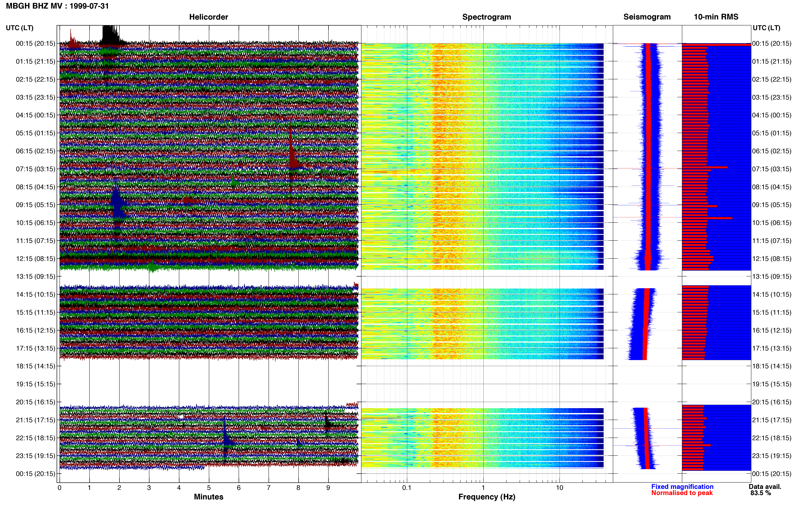Click the right time label '15:15 (11:15)'
Image resolution: width=812 pixels, height=508 pixels.
coord(772,313)
